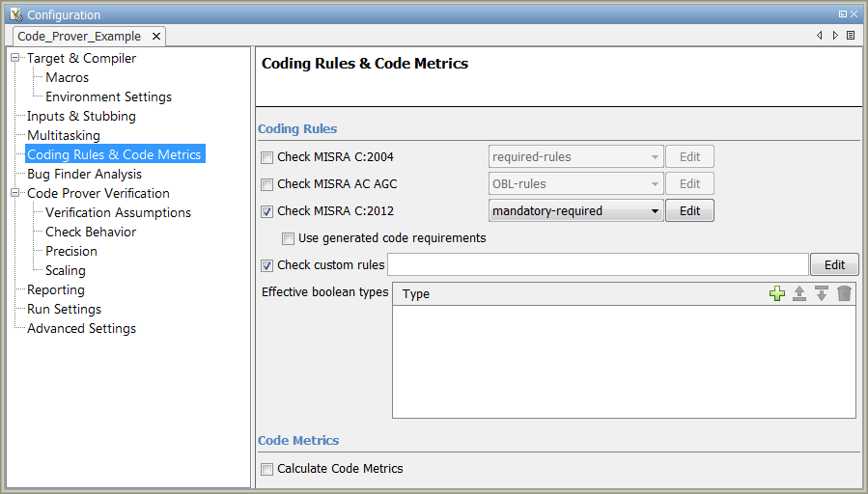The image size is (868, 494).
Task: Enable Calculate Code Metrics checkbox
Action: click(267, 469)
